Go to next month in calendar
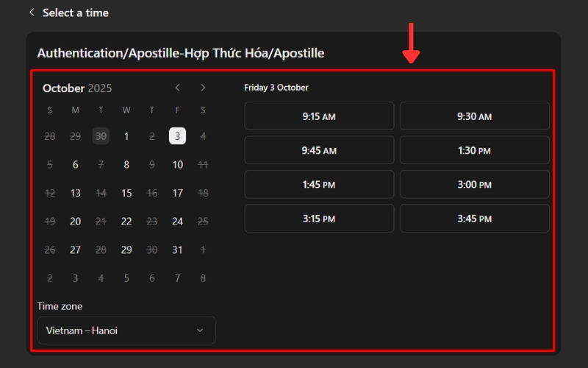The width and height of the screenshot is (588, 368). click(x=203, y=88)
